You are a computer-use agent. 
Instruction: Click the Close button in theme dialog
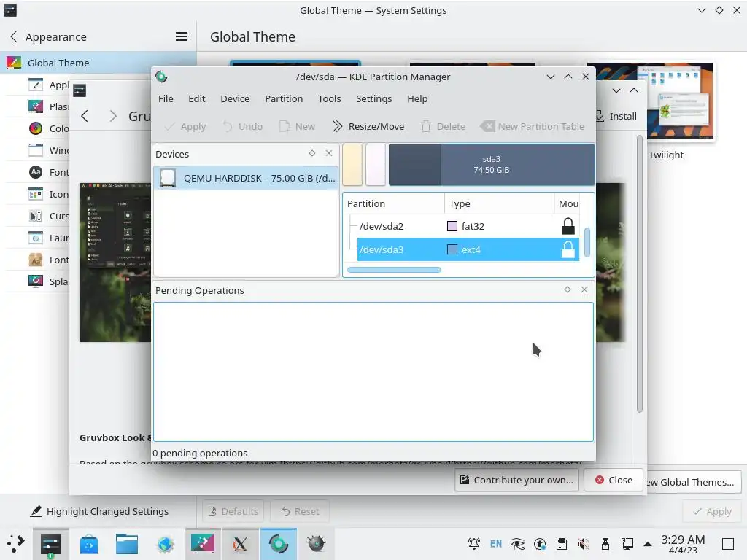(614, 480)
